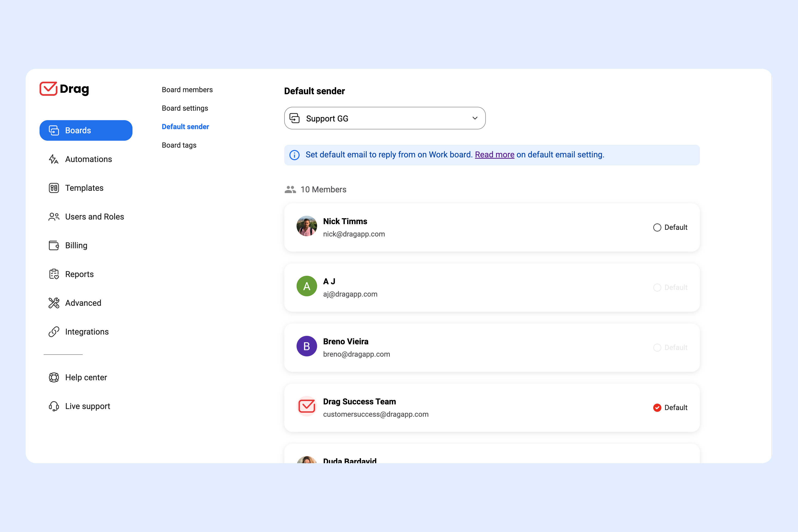The width and height of the screenshot is (798, 532).
Task: Click the name Drag Success Team
Action: point(359,401)
